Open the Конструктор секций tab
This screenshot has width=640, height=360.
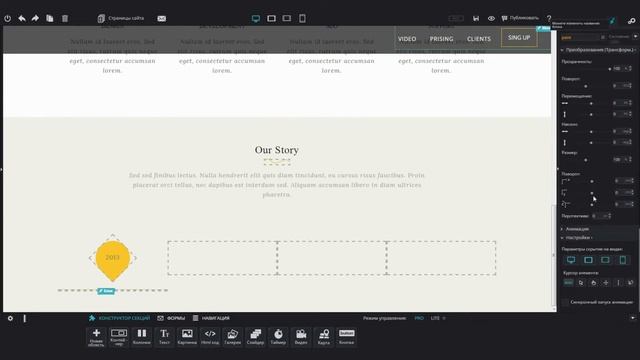tap(120, 318)
